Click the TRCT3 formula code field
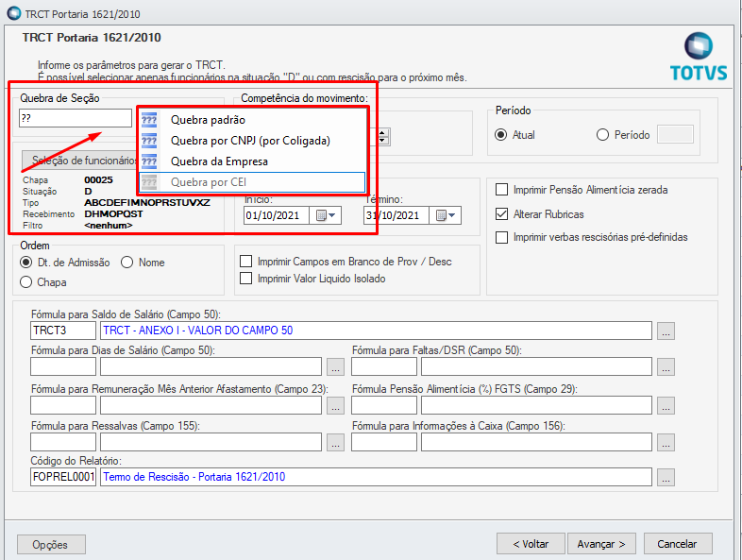The height and width of the screenshot is (560, 742). [63, 331]
